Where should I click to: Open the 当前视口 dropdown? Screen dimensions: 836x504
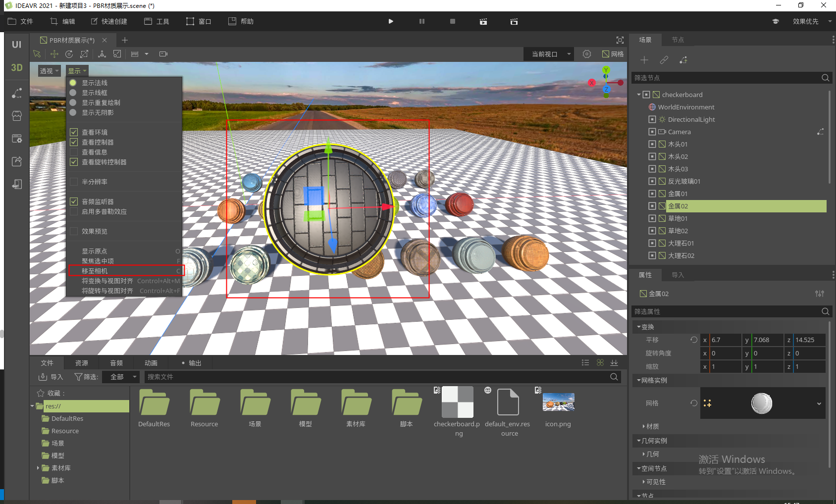[x=549, y=54]
